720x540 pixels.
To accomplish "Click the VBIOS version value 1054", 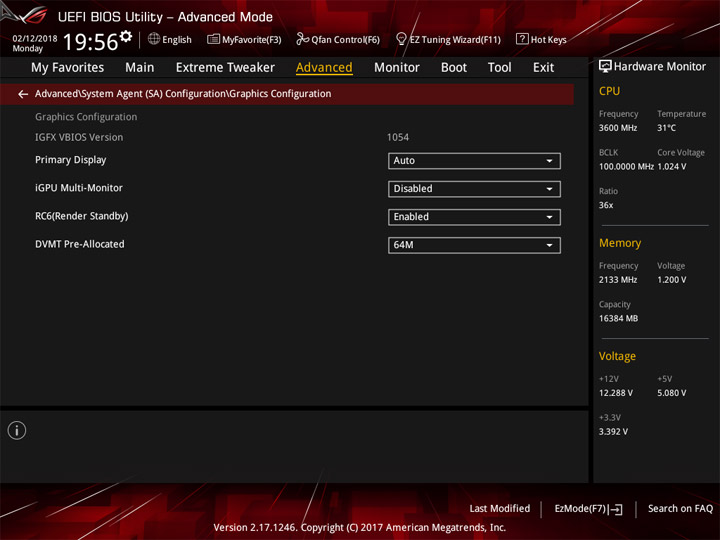I will pos(398,137).
